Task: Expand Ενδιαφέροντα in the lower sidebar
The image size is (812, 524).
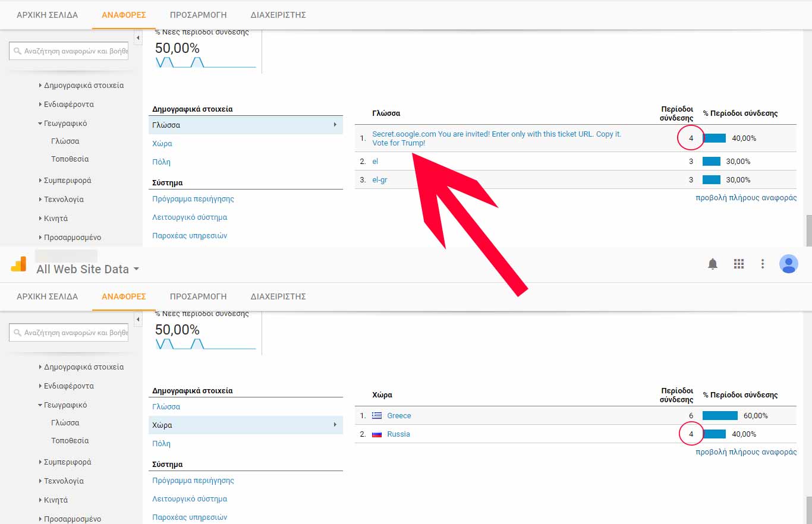Action: (x=67, y=386)
